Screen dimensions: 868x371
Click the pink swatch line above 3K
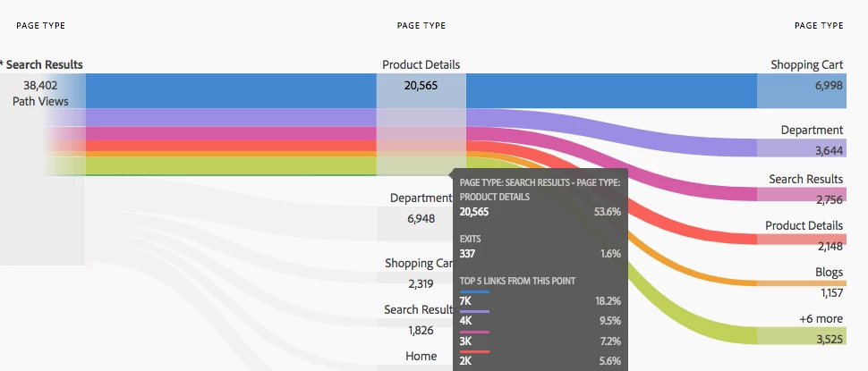[x=474, y=332]
